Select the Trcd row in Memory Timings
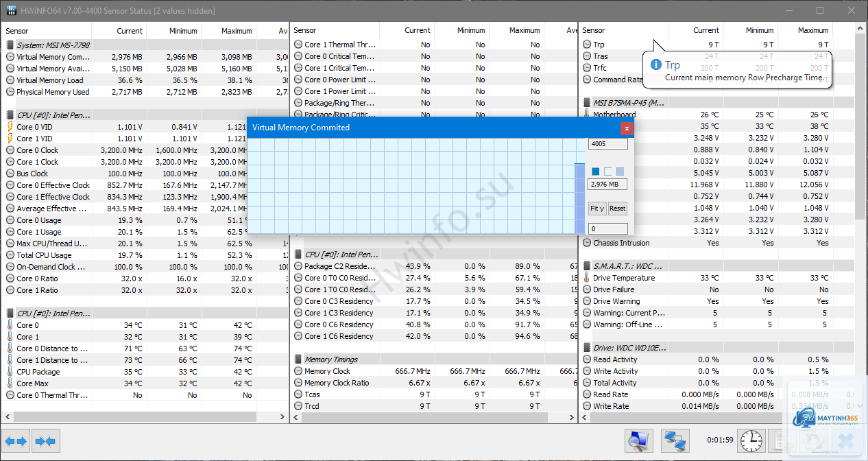868x461 pixels. pyautogui.click(x=435, y=406)
